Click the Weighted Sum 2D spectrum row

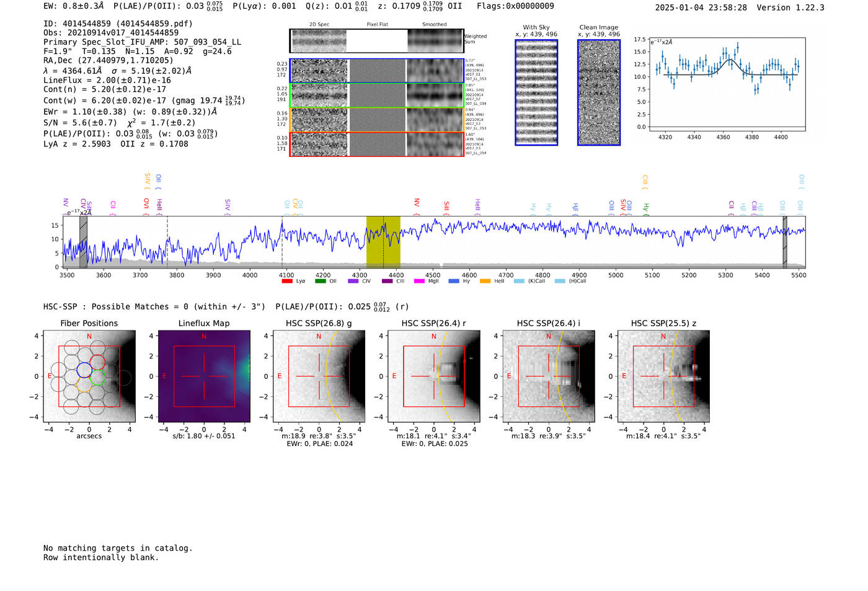(377, 41)
